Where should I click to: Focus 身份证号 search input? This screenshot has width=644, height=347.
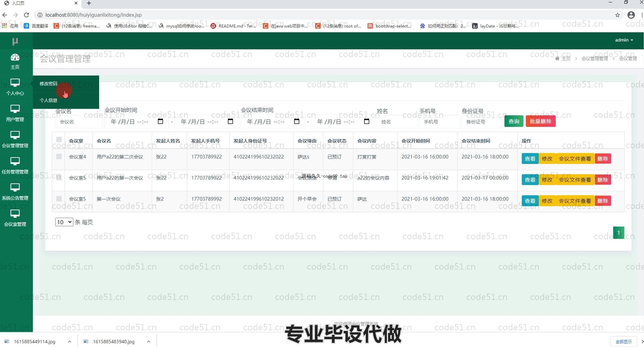[x=482, y=122]
